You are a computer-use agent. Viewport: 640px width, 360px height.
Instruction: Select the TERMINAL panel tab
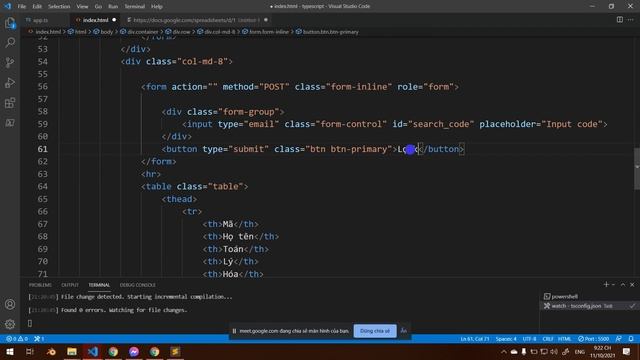[99, 285]
